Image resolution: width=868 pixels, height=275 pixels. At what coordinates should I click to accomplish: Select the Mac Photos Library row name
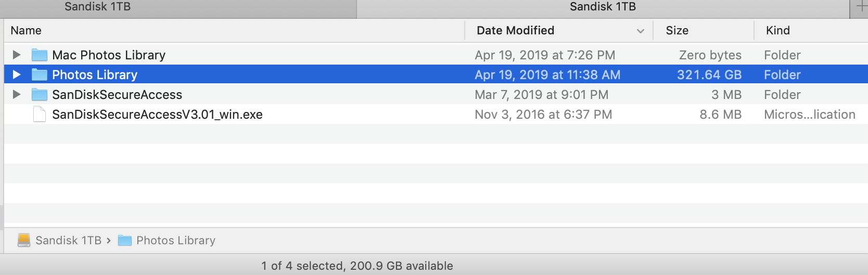point(109,55)
